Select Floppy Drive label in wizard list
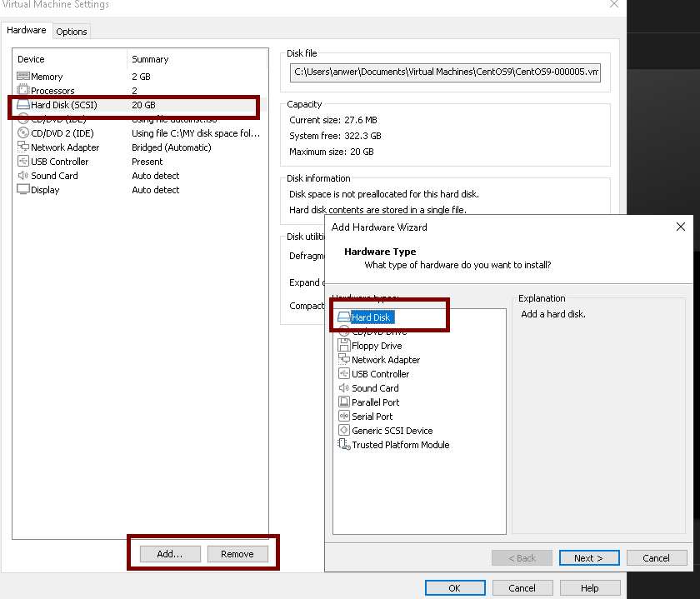Screen dimensions: 700x599 (x=377, y=346)
